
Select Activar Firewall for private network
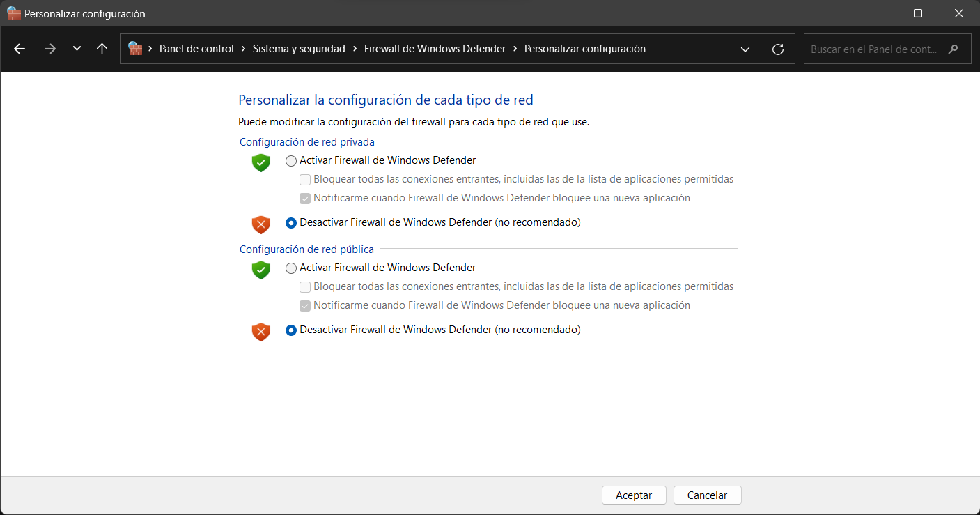(x=291, y=161)
